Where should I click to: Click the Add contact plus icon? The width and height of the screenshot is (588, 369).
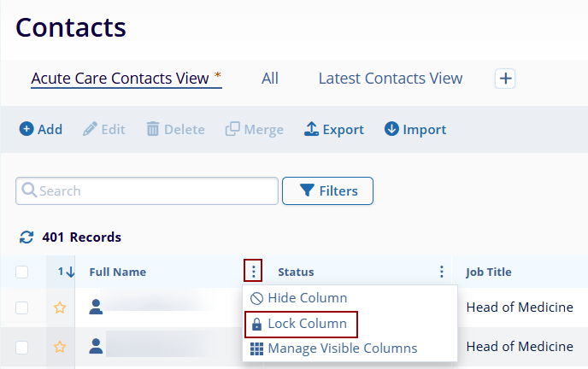point(26,130)
